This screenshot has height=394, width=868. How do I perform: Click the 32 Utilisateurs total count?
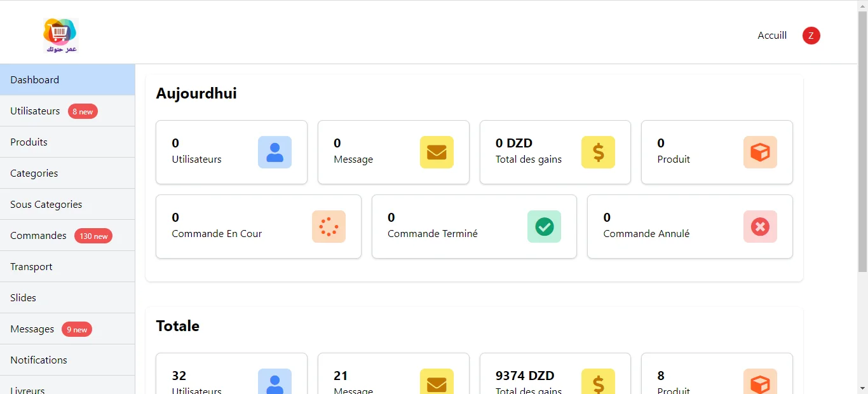point(179,376)
